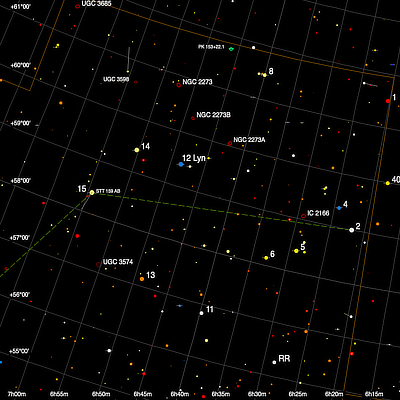Click the '12 Lyn' star label
400x400 pixels.
coord(194,158)
